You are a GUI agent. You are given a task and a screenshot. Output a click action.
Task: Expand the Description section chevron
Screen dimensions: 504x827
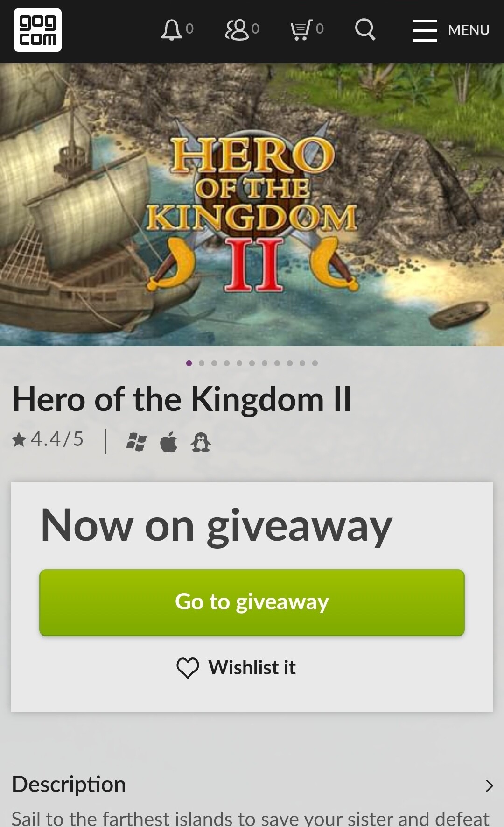click(489, 785)
